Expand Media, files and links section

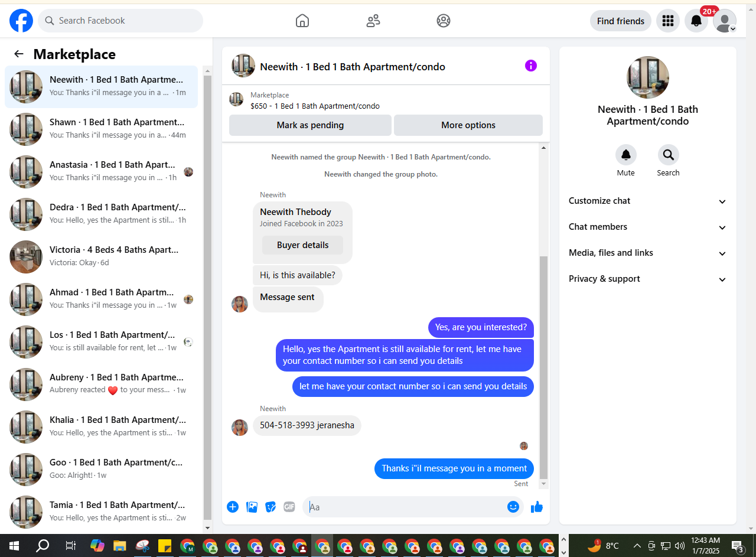click(x=648, y=253)
